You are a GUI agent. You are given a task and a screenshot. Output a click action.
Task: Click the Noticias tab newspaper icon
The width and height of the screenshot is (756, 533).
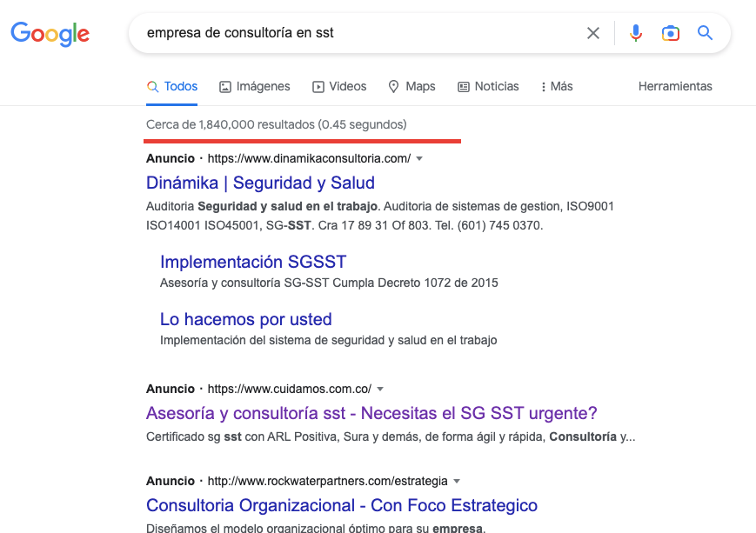coord(464,87)
